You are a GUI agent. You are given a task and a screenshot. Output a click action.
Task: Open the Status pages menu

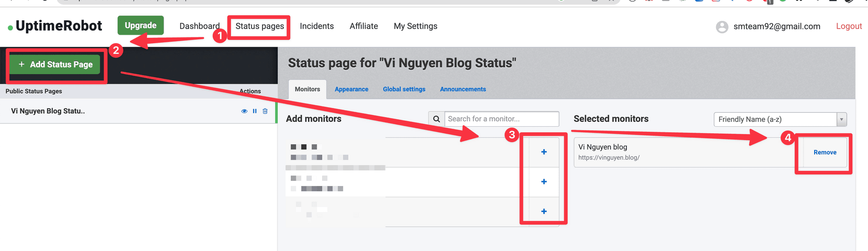click(x=260, y=26)
